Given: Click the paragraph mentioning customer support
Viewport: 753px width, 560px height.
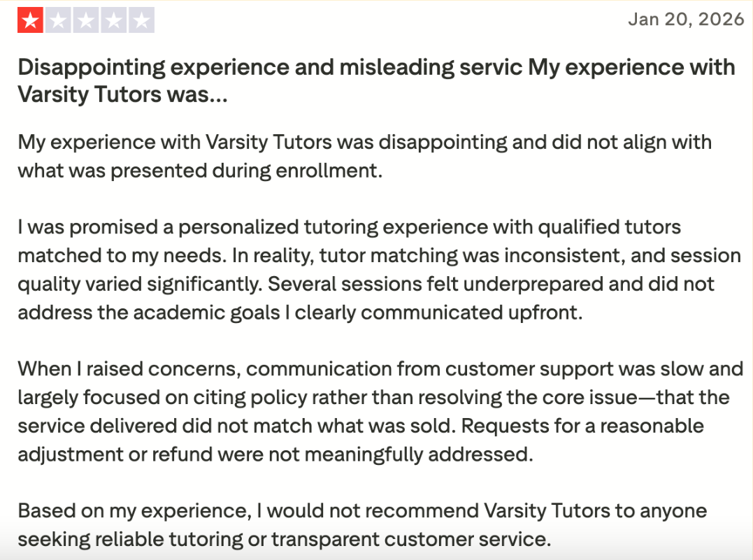Looking at the screenshot, I should 375,411.
